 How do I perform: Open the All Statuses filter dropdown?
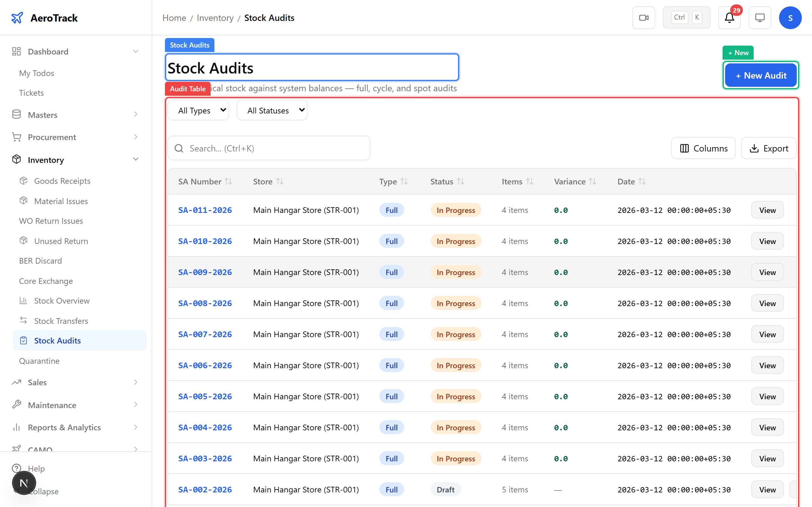point(272,110)
